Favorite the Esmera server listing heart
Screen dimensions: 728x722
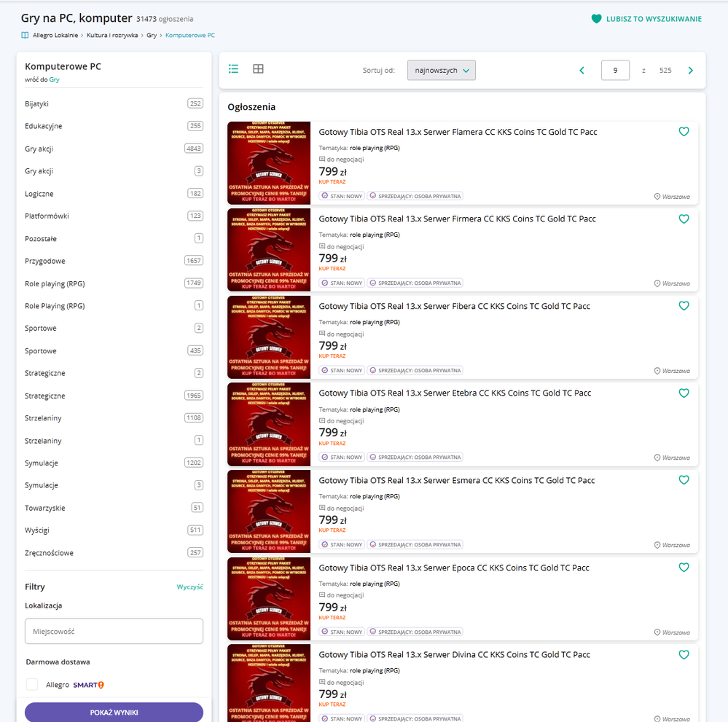pyautogui.click(x=684, y=479)
